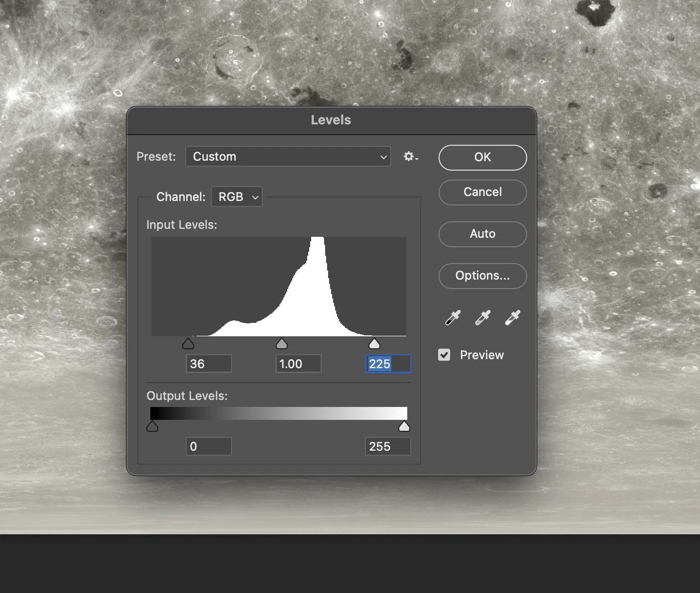The height and width of the screenshot is (593, 700).
Task: Pick the white point eyedropper
Action: tap(512, 317)
